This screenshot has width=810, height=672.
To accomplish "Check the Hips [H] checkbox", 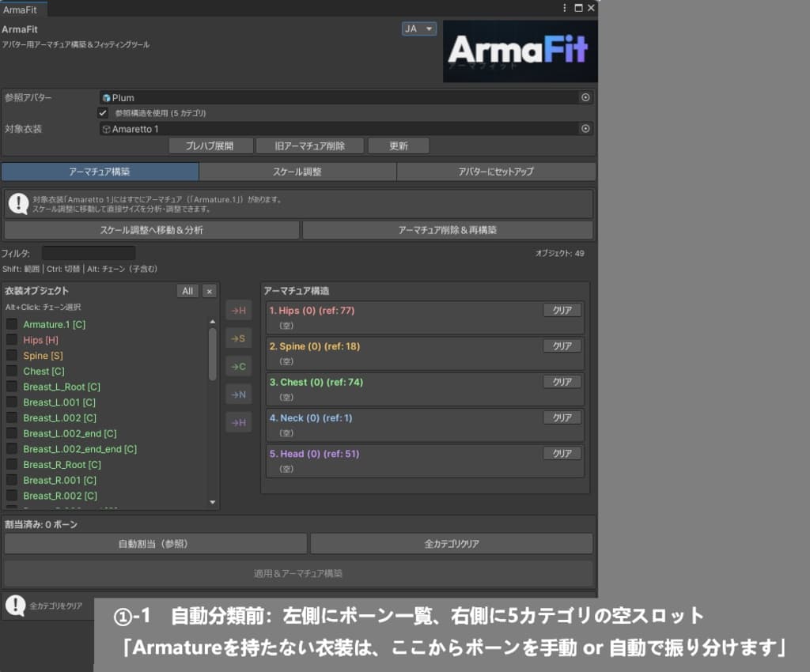I will (11, 340).
